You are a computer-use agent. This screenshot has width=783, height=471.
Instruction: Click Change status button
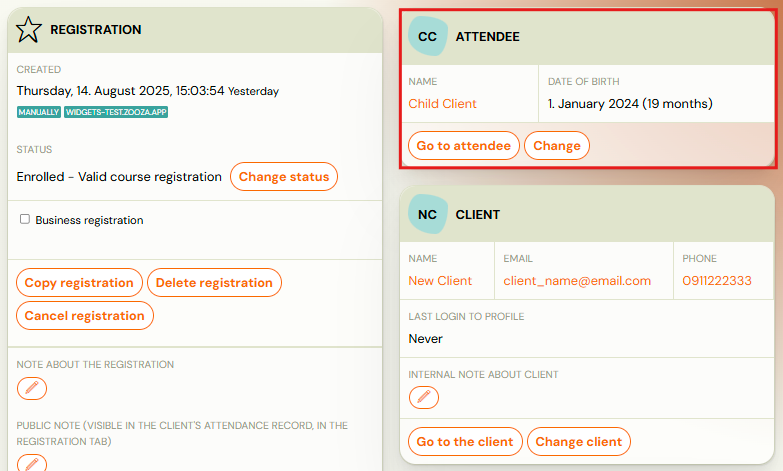point(284,176)
